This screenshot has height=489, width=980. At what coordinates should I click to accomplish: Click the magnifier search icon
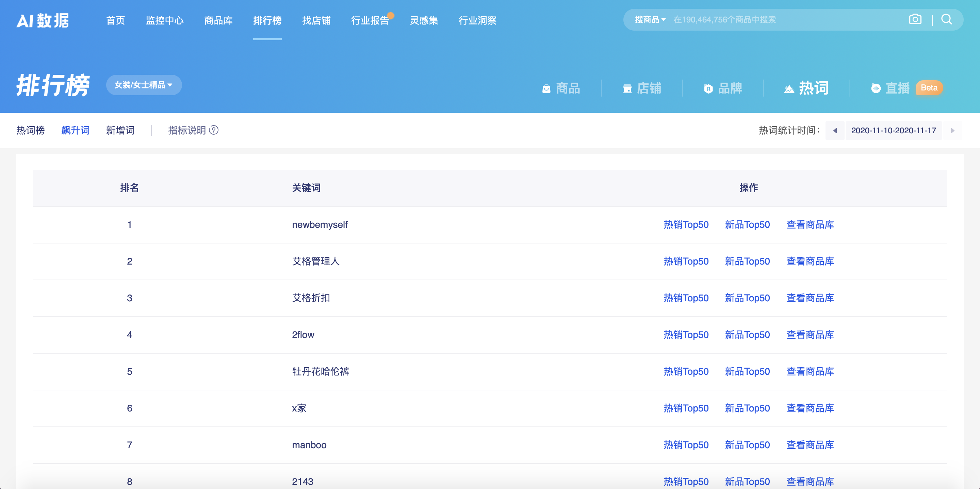pyautogui.click(x=947, y=19)
